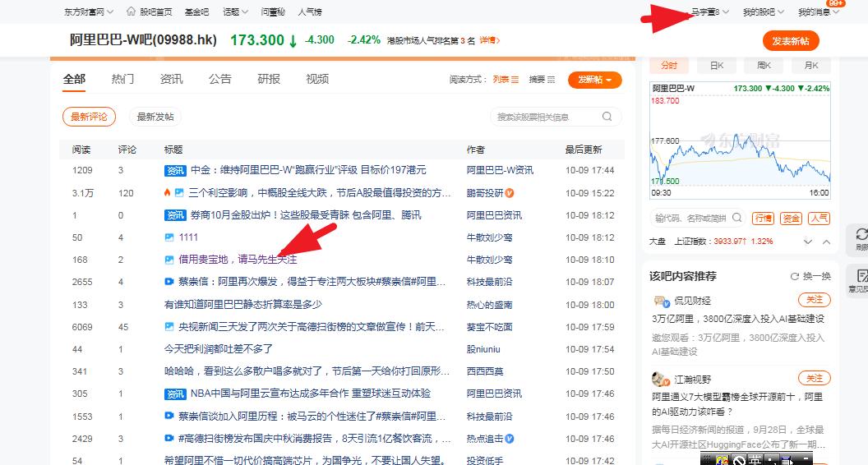Select the 最新评论 sort pill
Screen dimensions: 868x465
click(x=89, y=117)
